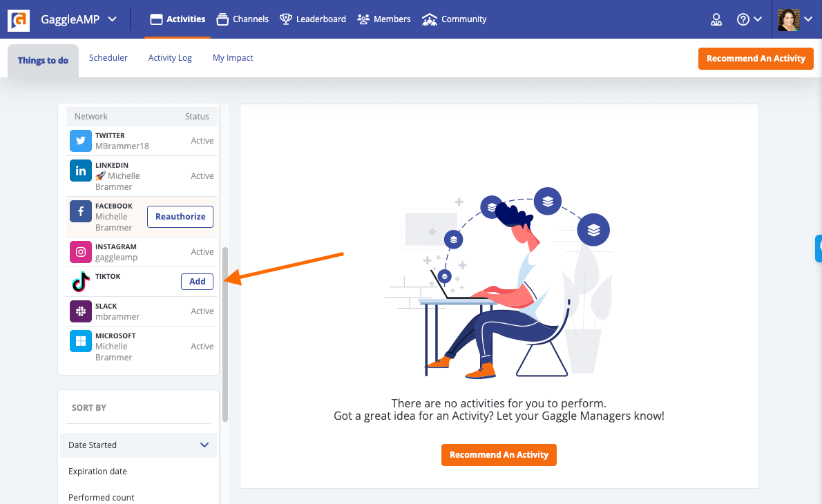
Task: Click the blue widget at right edge
Action: 819,249
